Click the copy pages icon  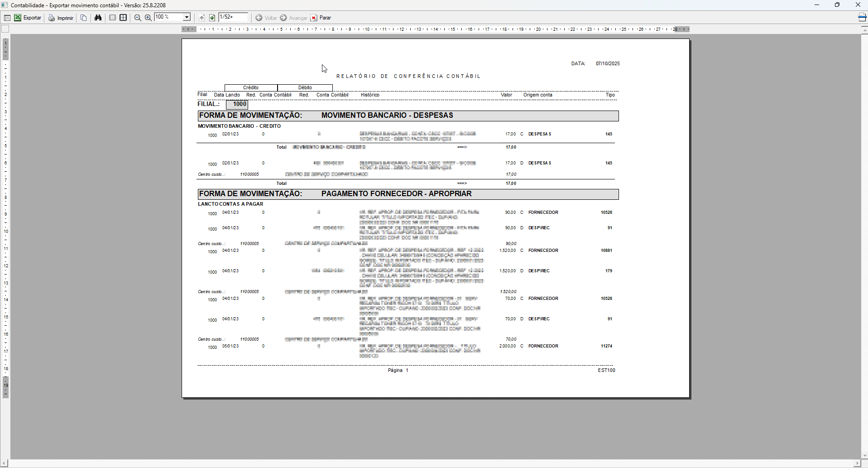[x=83, y=18]
